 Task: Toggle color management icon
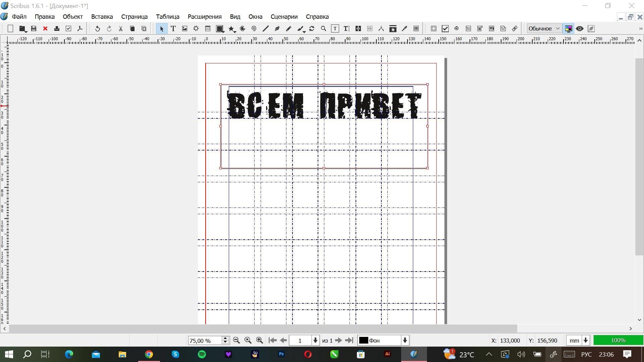568,28
